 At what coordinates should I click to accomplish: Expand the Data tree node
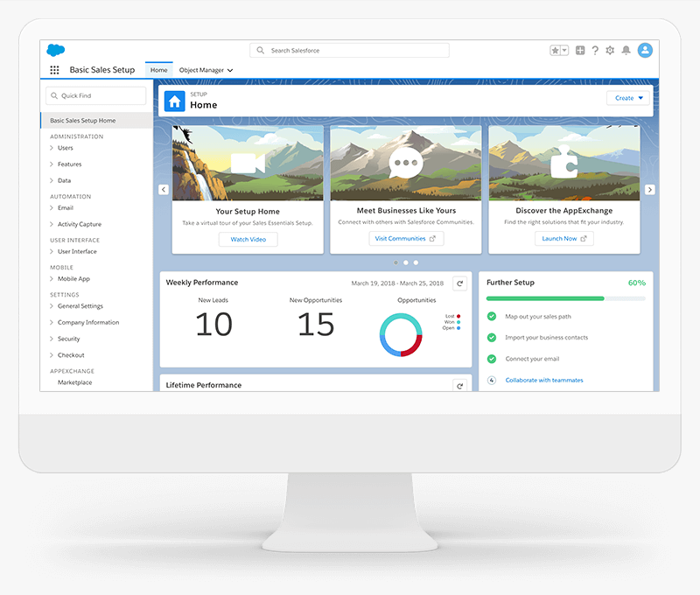[x=52, y=181]
